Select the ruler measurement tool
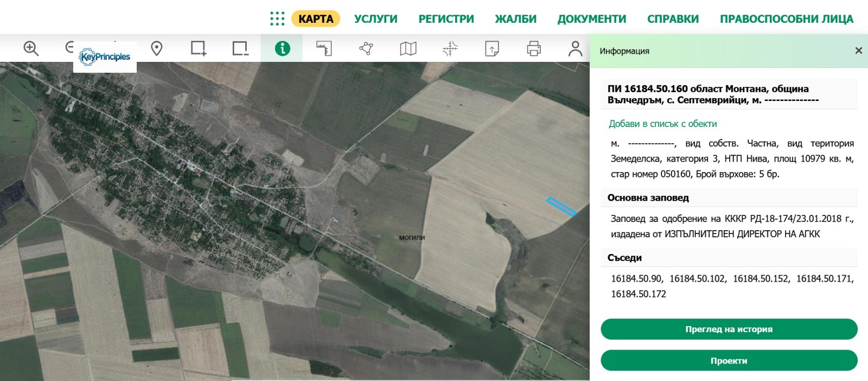The width and height of the screenshot is (868, 381). coord(324,48)
